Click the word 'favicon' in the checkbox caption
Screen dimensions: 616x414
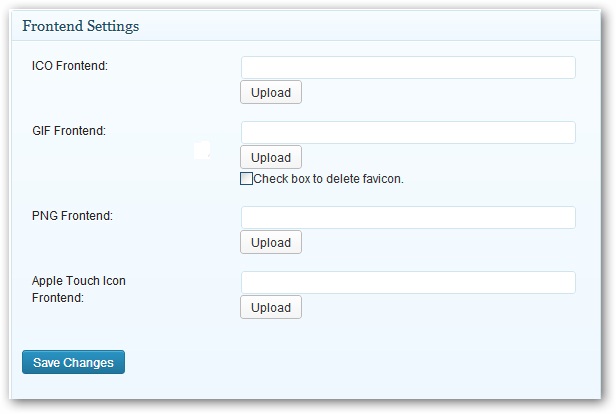pos(378,179)
